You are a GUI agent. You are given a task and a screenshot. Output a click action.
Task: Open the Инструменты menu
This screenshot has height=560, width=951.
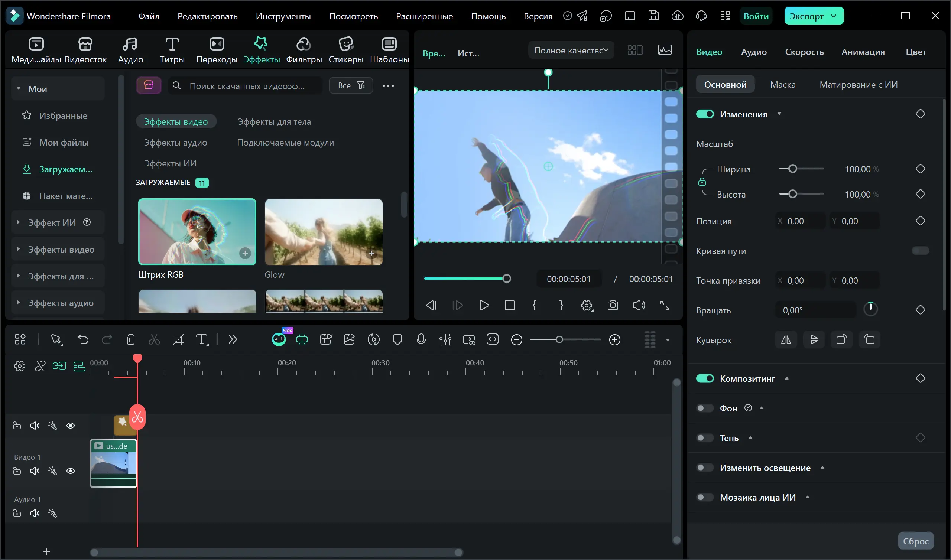pos(283,16)
